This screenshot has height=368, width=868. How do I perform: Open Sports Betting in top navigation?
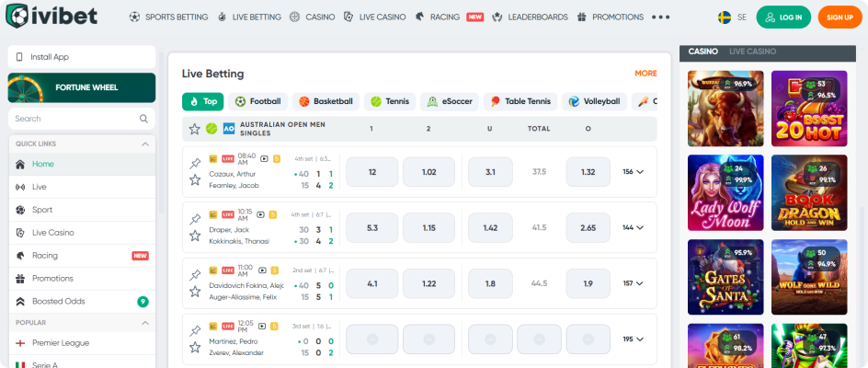(x=169, y=17)
